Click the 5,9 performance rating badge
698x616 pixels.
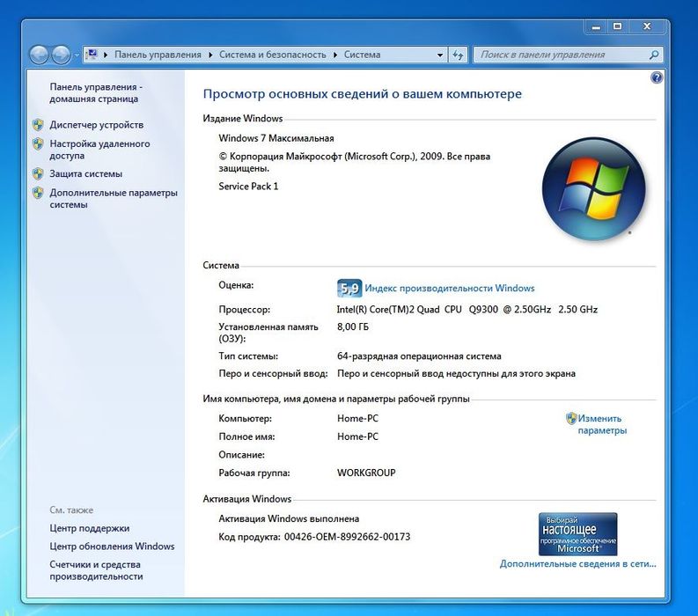click(x=349, y=289)
